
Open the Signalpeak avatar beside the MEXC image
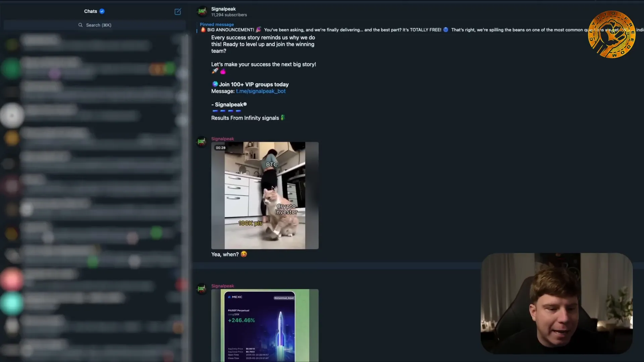click(x=202, y=289)
